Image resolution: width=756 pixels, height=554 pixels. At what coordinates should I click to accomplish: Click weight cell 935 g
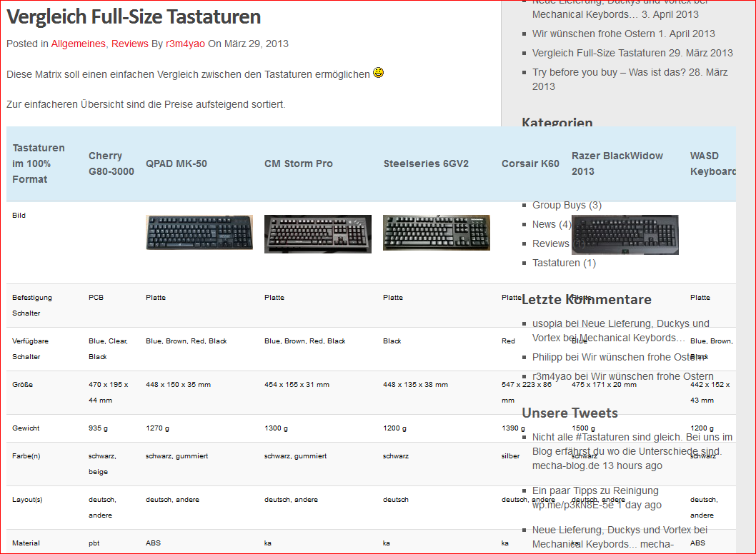(99, 428)
